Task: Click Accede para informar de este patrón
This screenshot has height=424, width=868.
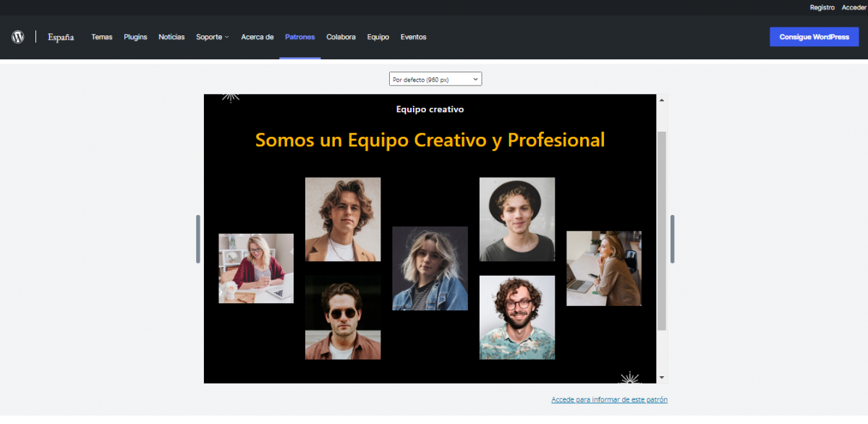Action: tap(609, 399)
